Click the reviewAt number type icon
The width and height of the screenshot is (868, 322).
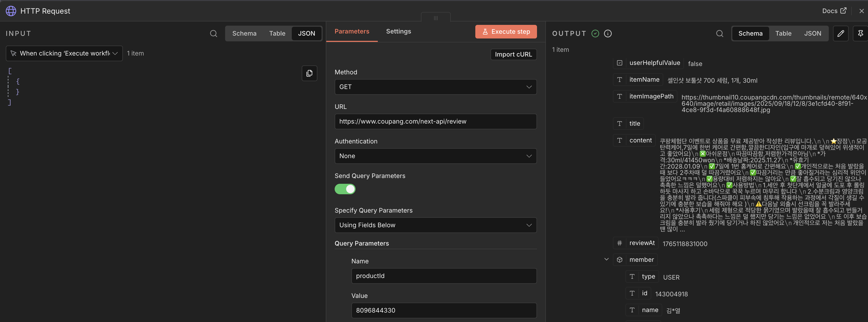pos(620,243)
